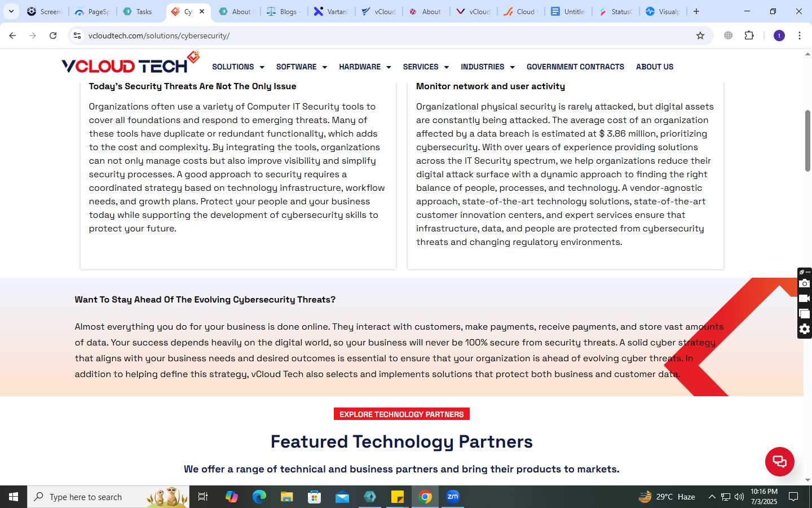Click the screenshot camera icon on side toolbar
The width and height of the screenshot is (812, 508).
(x=805, y=283)
